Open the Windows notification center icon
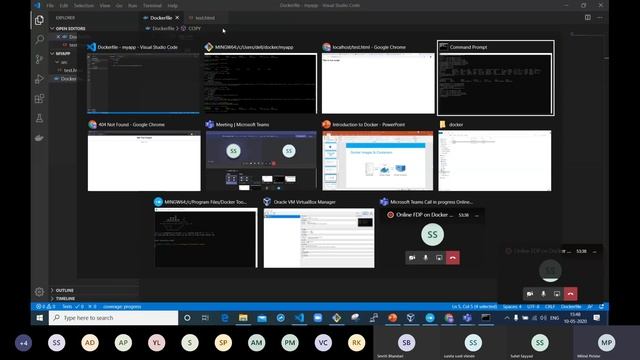The height and width of the screenshot is (360, 640). [597, 318]
